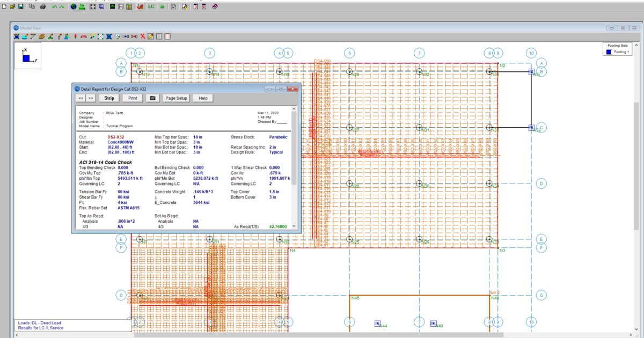
Task: Open Load Combinations with the LC icon
Action: tap(151, 7)
